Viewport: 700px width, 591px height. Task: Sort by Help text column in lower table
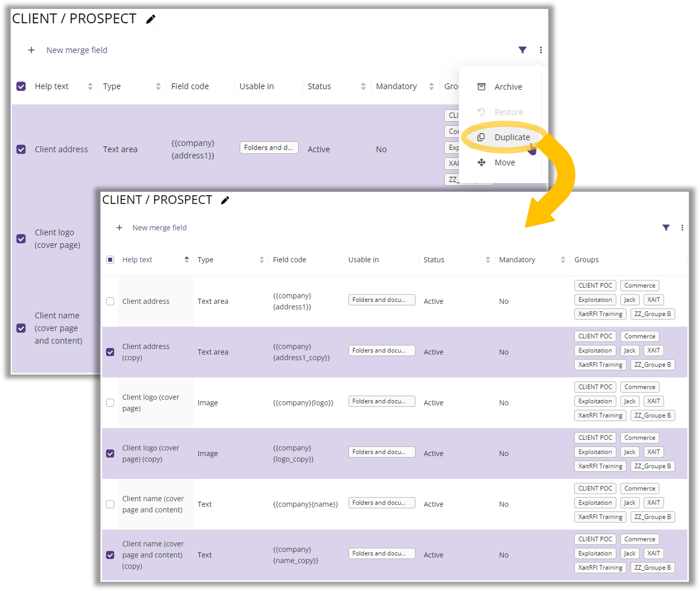(x=186, y=260)
